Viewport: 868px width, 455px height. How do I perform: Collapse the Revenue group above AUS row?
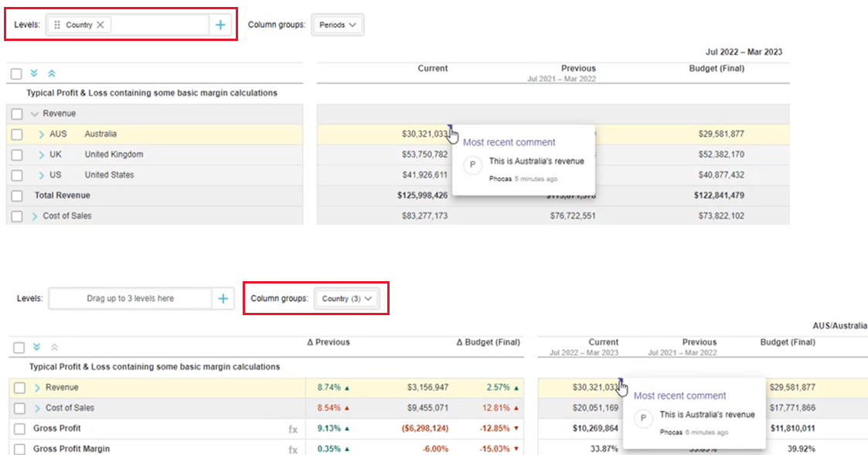point(34,114)
